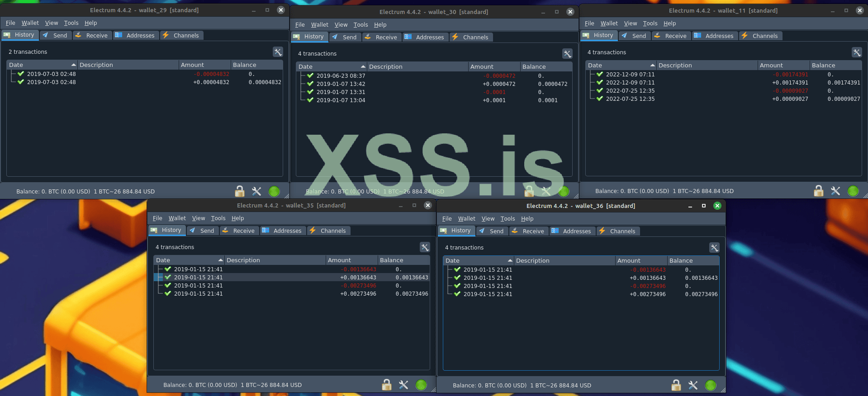Select the -0.00136643 transaction in wallet_36
Screen dimensions: 868x396
(x=581, y=270)
